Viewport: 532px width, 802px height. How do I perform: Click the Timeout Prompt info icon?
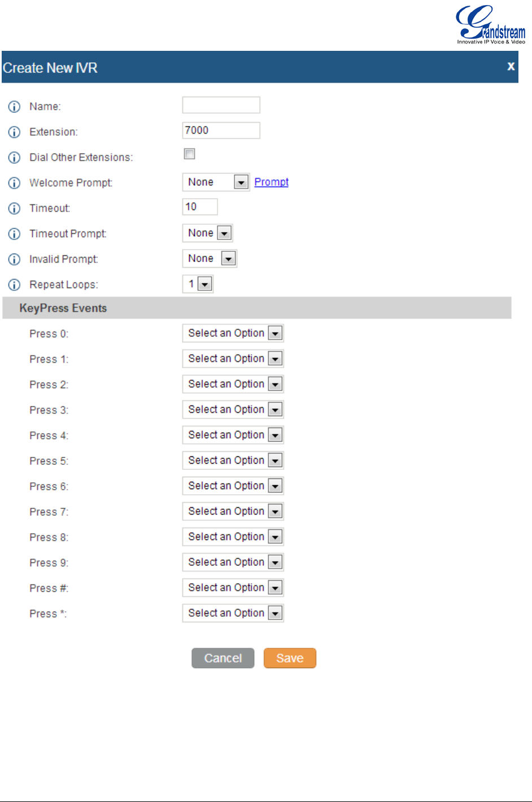click(14, 234)
